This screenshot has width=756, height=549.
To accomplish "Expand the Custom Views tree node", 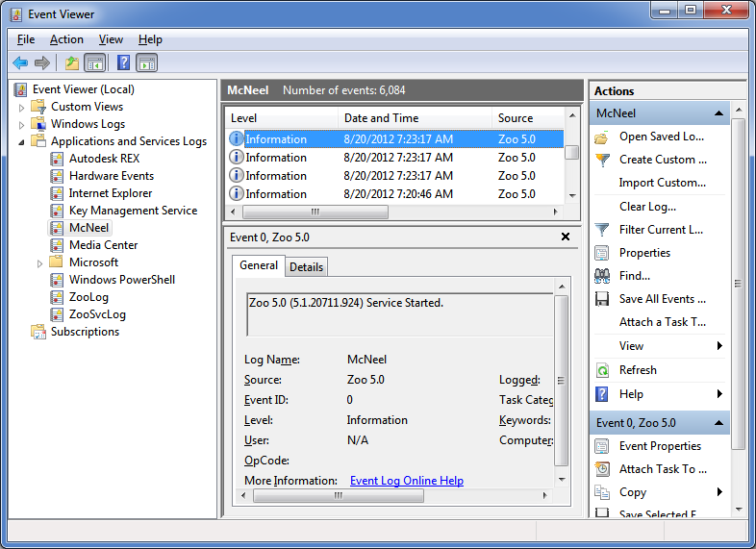I will pyautogui.click(x=21, y=108).
